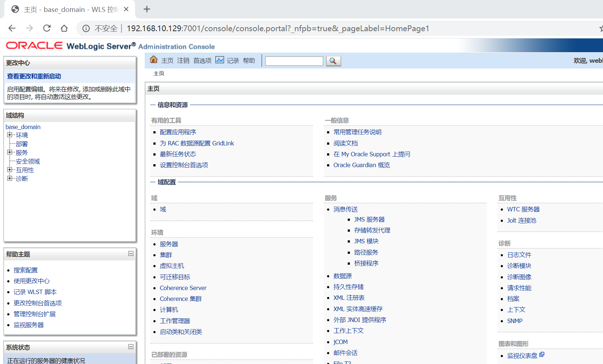Open 虚拟主机 link
Image resolution: width=603 pixels, height=364 pixels.
click(x=172, y=266)
